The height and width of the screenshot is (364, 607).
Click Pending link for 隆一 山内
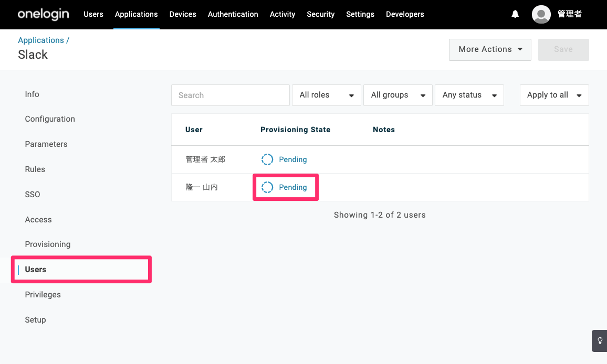click(x=292, y=187)
